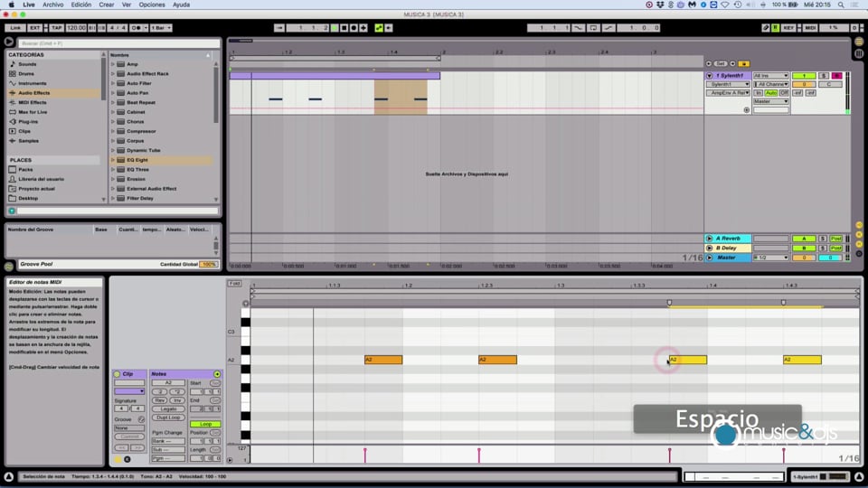Switch to Session view selector icon
The height and width of the screenshot is (488, 868).
click(x=859, y=53)
